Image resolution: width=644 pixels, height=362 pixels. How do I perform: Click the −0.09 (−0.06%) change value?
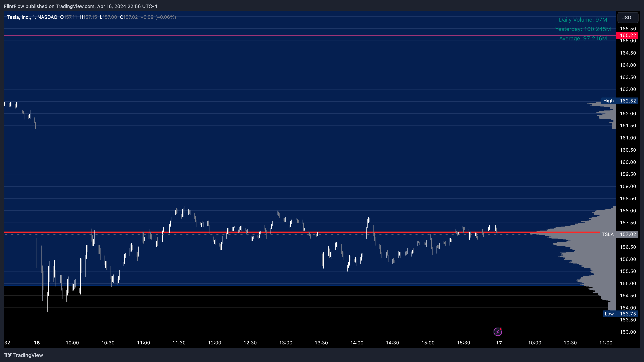point(158,17)
